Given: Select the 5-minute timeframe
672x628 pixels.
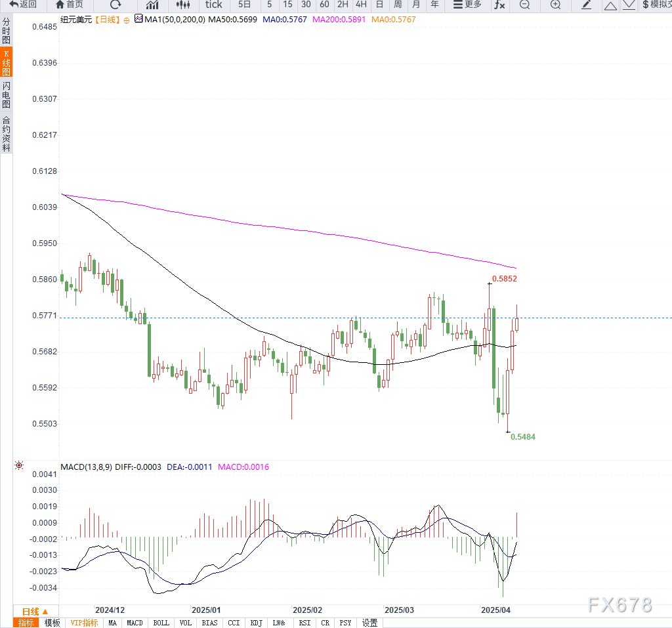Looking at the screenshot, I should (x=269, y=5).
